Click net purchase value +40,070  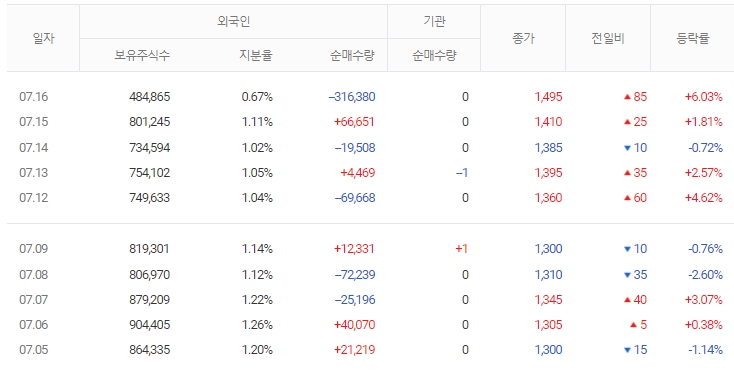click(354, 325)
